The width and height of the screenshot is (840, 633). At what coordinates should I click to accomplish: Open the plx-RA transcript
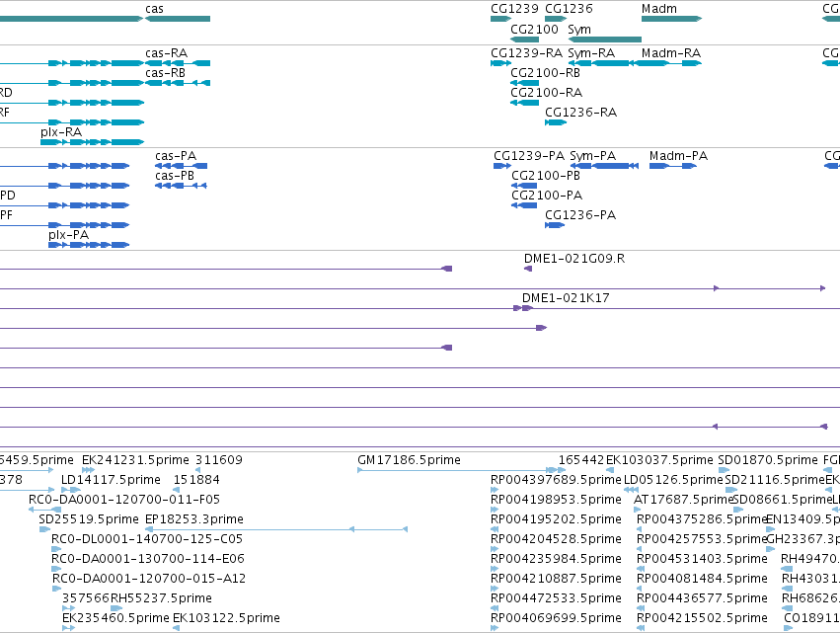pyautogui.click(x=92, y=142)
